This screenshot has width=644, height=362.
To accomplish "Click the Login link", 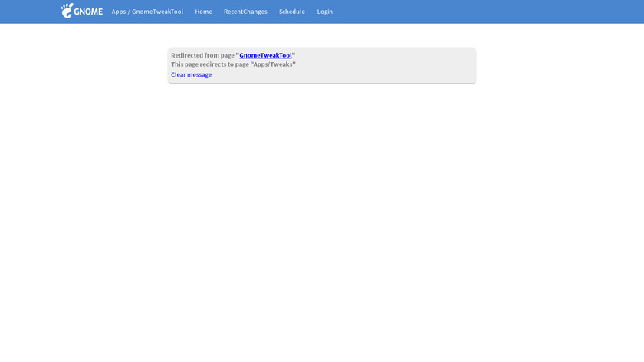I will click(324, 12).
